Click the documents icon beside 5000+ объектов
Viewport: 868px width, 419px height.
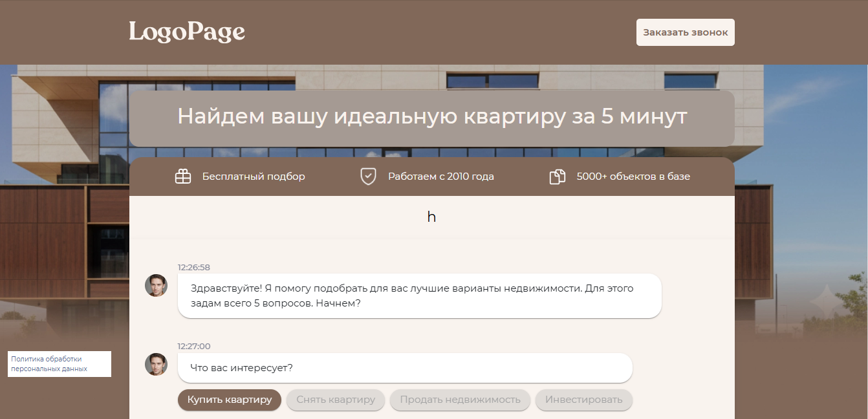tap(557, 177)
